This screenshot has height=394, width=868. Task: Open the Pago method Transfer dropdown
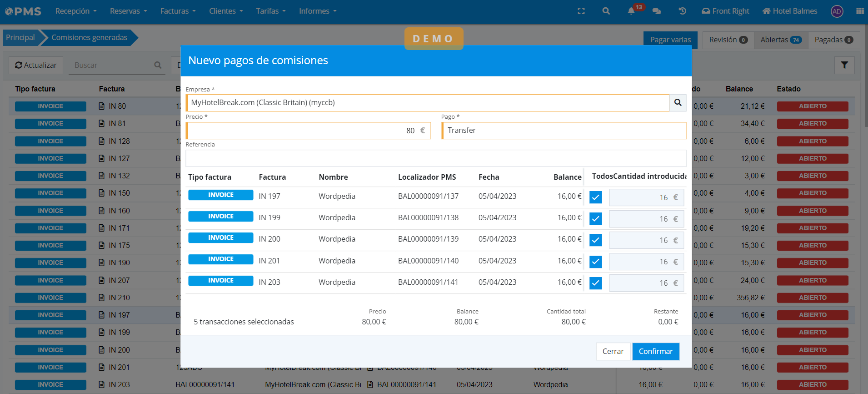coord(564,131)
